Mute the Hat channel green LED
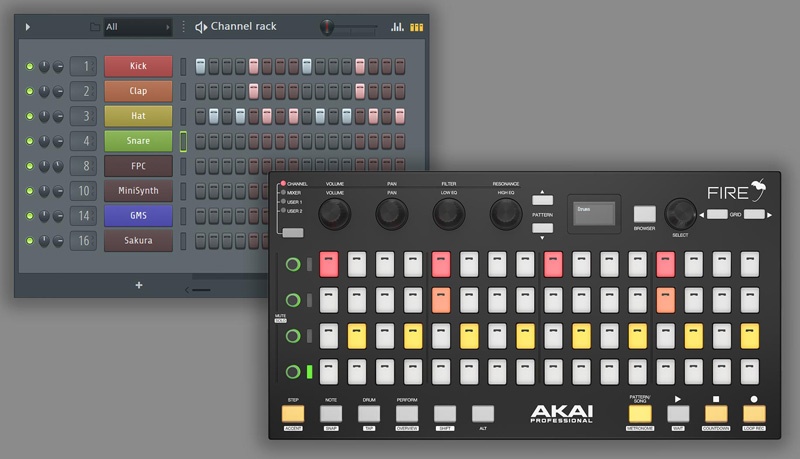The height and width of the screenshot is (459, 800). click(30, 116)
